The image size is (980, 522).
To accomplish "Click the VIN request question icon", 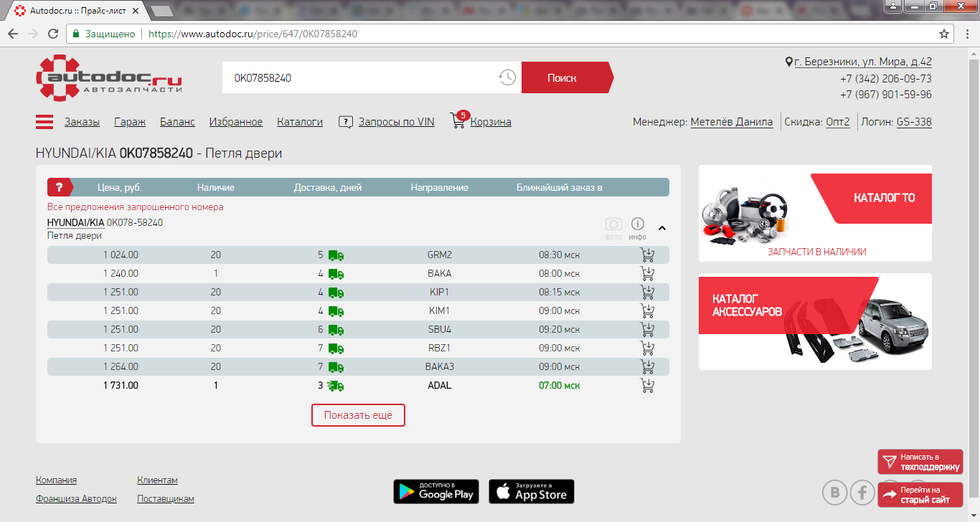I will [x=346, y=122].
